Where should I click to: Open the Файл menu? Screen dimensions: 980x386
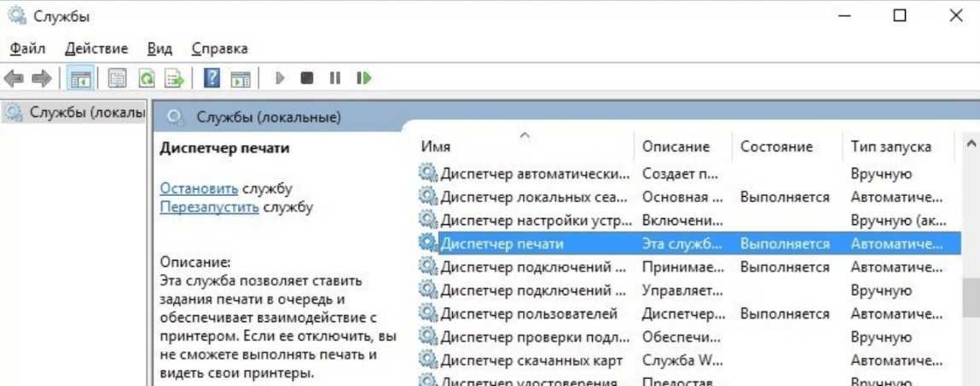point(27,49)
